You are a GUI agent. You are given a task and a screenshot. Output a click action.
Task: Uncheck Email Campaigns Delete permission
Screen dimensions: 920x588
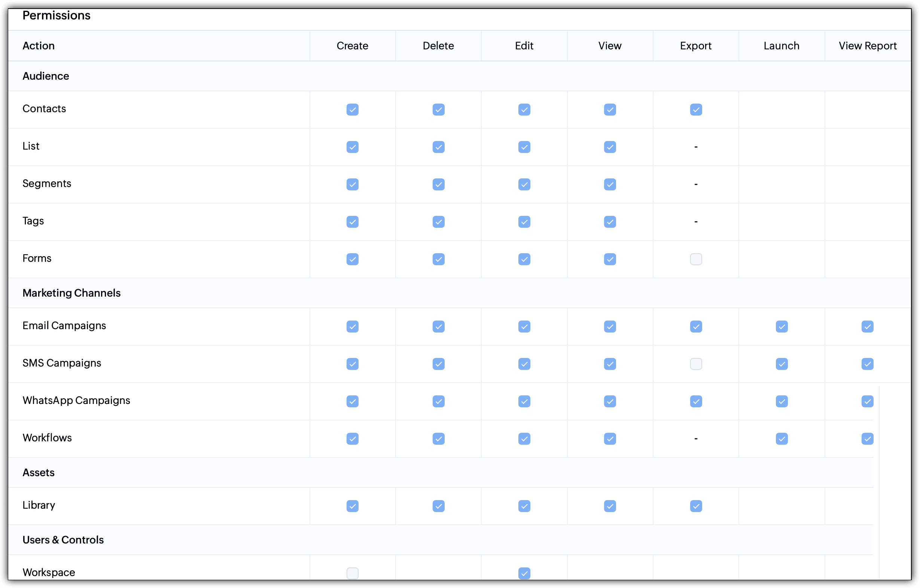pos(438,327)
